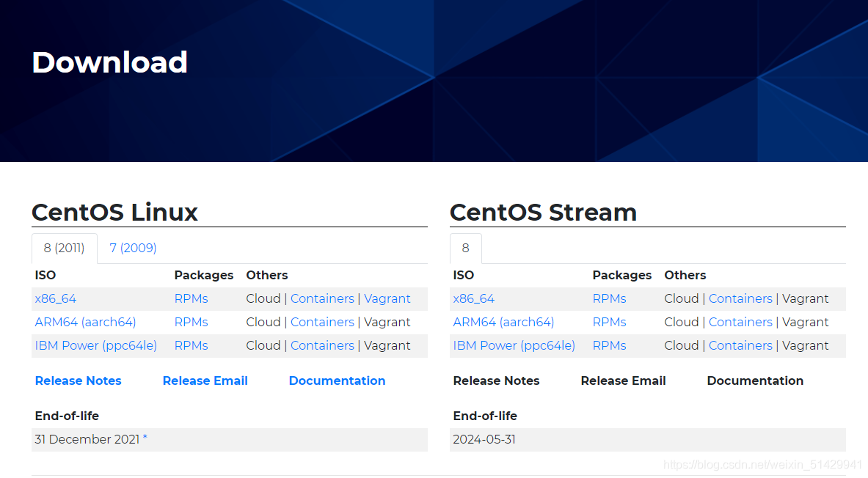Viewport: 868px width, 478px height.
Task: Open IBM Power (ppc64le) ISO for CentOS Stream
Action: tap(514, 345)
